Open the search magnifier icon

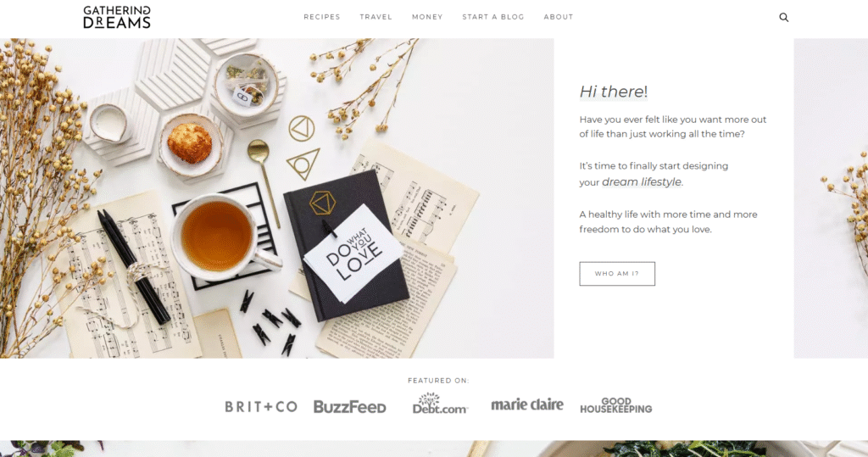click(x=784, y=17)
